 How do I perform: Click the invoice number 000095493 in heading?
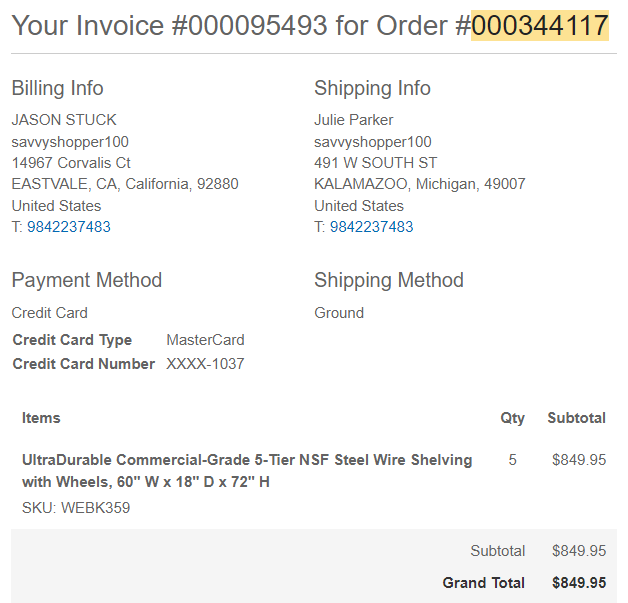(x=258, y=26)
